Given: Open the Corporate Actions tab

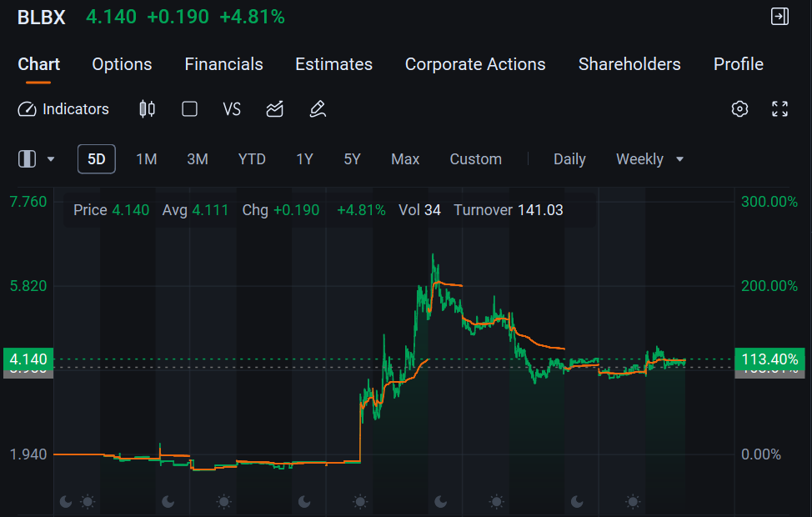Looking at the screenshot, I should click(x=475, y=64).
